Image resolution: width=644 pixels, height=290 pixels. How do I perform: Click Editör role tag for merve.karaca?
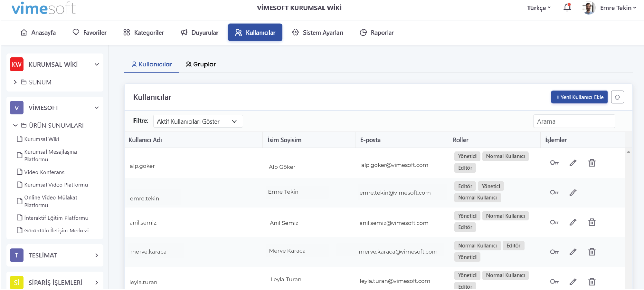coord(513,246)
